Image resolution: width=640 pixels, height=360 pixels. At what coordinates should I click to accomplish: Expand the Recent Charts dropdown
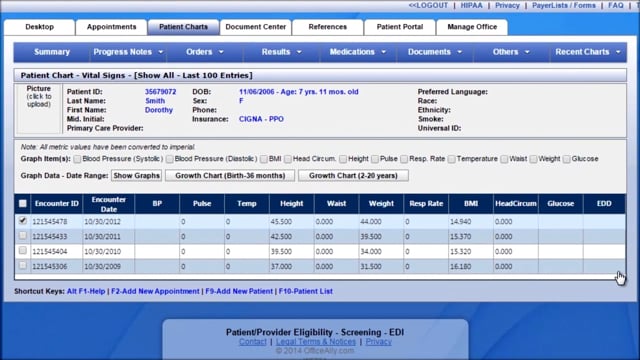pos(588,52)
